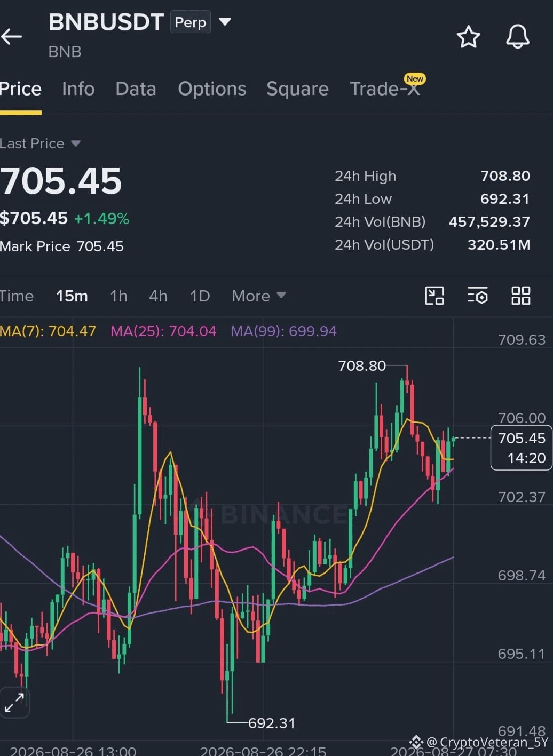Expand the BNBUSDT pair selector arrow
This screenshot has width=553, height=756.
click(x=225, y=22)
